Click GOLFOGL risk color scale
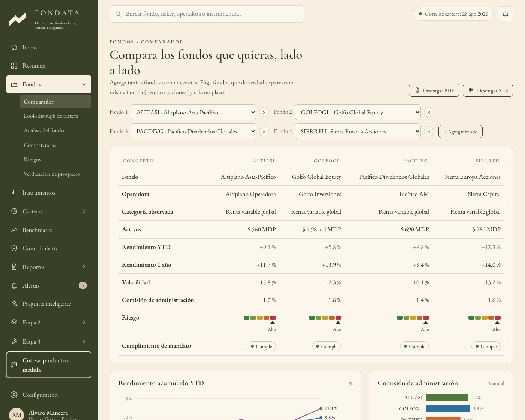 325,318
